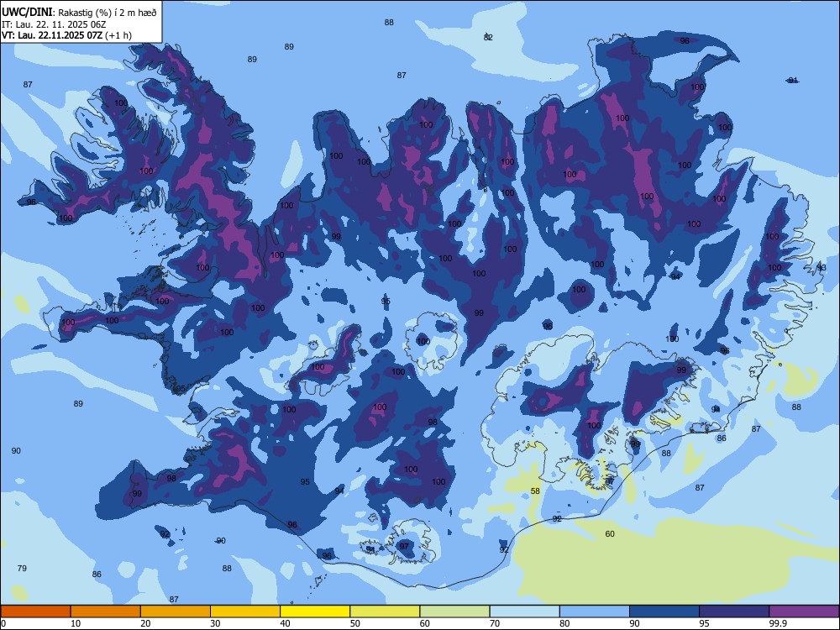Click the title text 'UWC/DINI'

point(27,13)
